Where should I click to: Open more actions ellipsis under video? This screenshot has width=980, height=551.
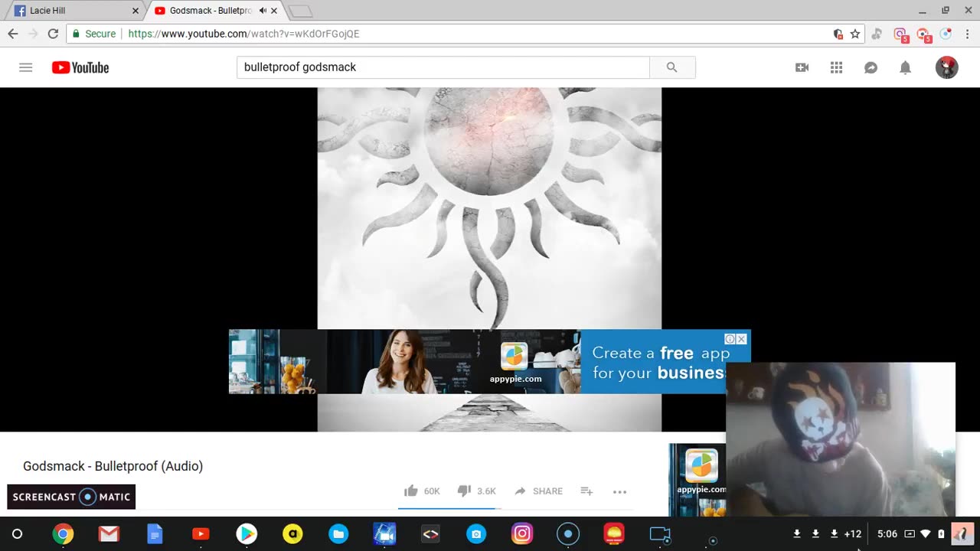pos(620,491)
